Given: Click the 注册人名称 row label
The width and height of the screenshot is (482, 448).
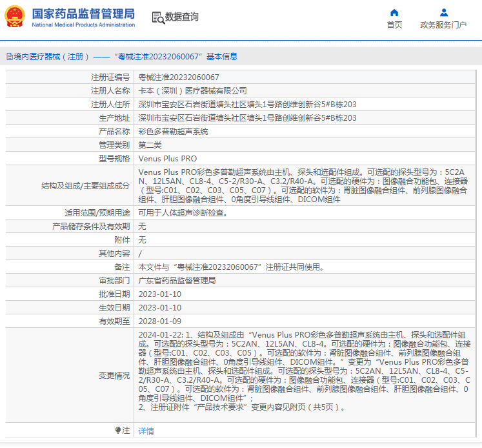Looking at the screenshot, I should (x=110, y=91).
